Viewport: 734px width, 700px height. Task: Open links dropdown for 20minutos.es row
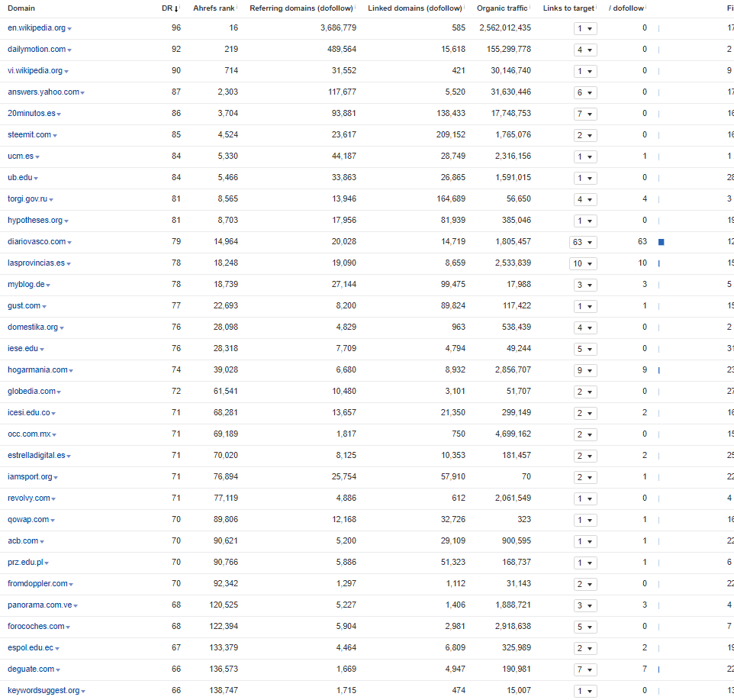coord(585,114)
